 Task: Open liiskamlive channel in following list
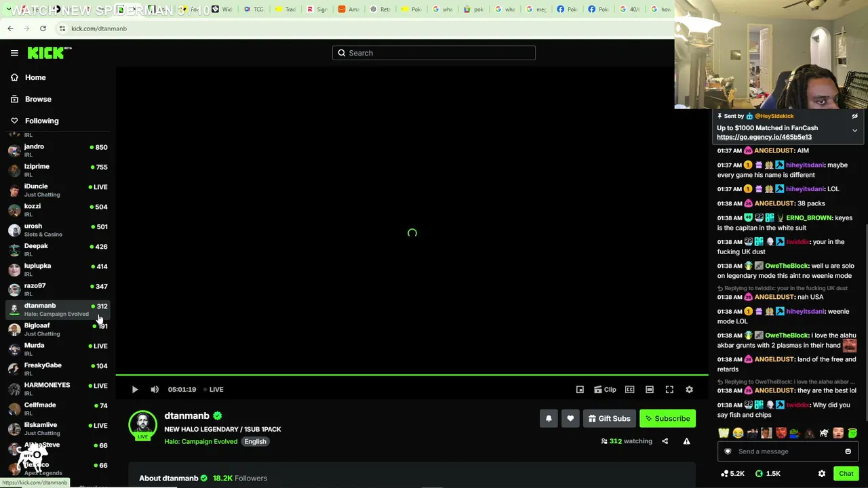[x=58, y=428]
